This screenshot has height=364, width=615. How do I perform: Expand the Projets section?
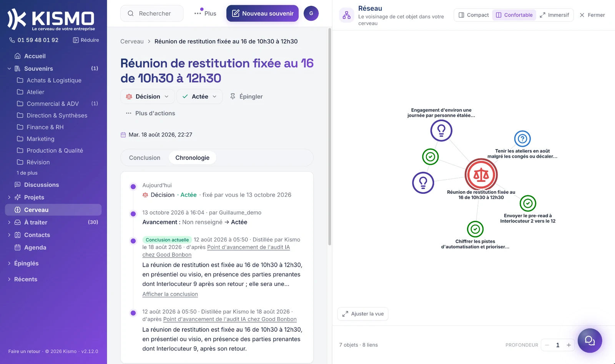(x=9, y=197)
